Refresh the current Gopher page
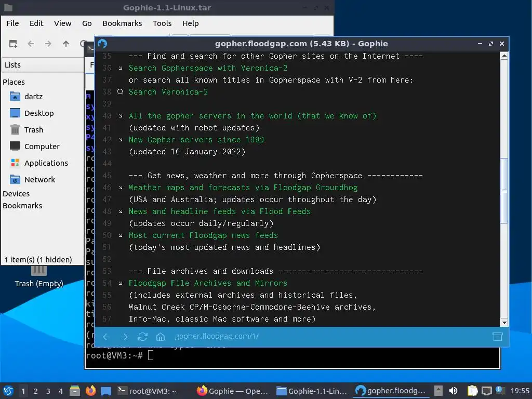 (x=142, y=337)
